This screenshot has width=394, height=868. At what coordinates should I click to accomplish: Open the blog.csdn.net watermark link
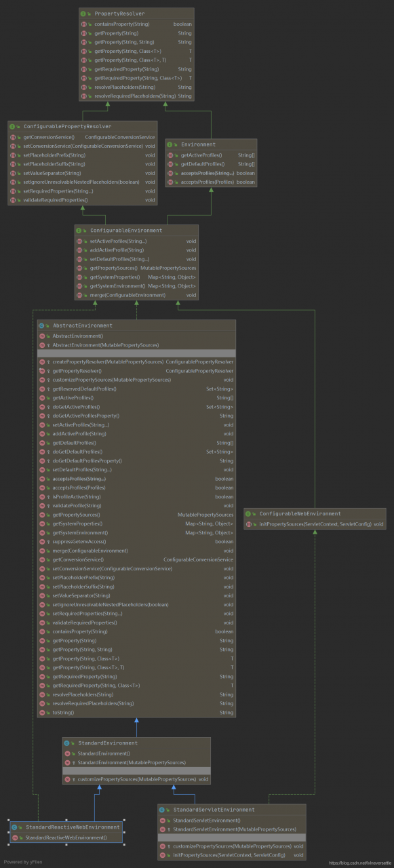click(x=359, y=863)
